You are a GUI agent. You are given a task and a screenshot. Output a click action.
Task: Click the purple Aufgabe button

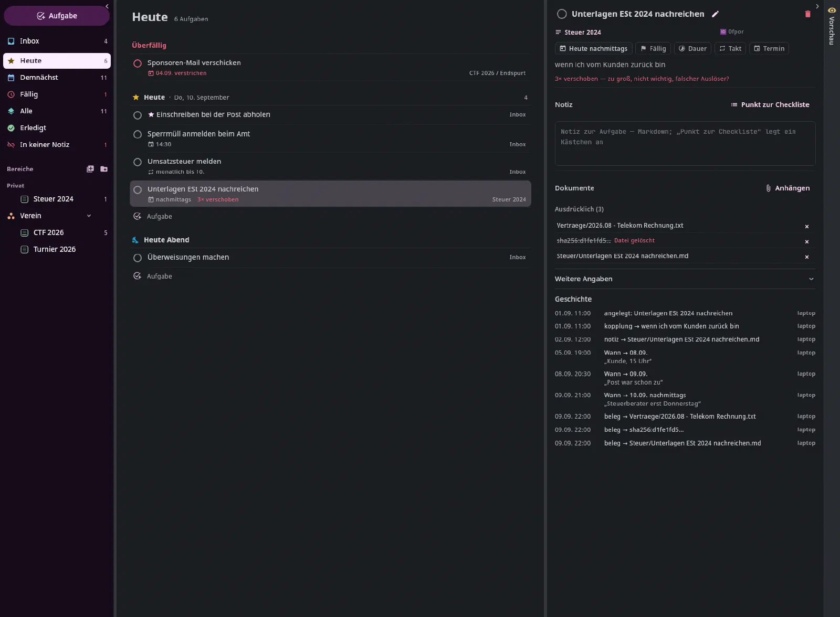point(57,16)
